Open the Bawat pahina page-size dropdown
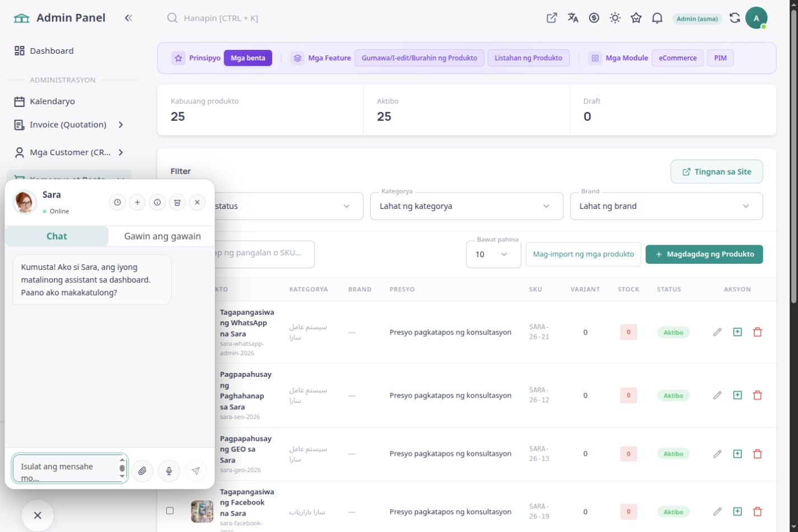 (x=493, y=254)
